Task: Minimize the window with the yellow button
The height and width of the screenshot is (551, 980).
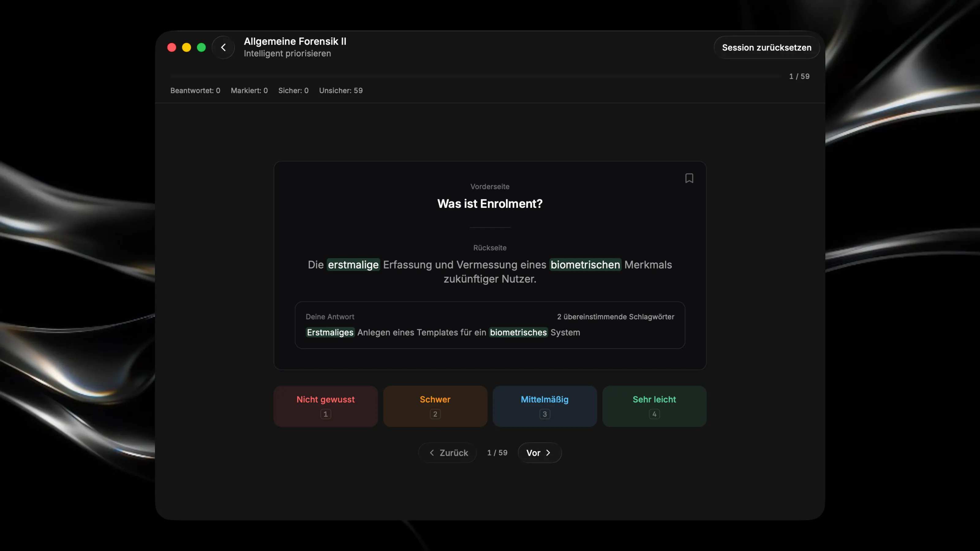Action: 187,47
